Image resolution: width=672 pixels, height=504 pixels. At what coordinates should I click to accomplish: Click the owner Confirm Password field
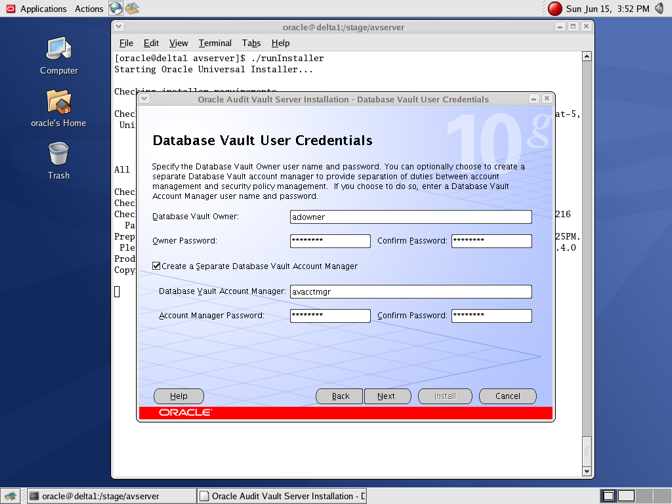tap(491, 241)
